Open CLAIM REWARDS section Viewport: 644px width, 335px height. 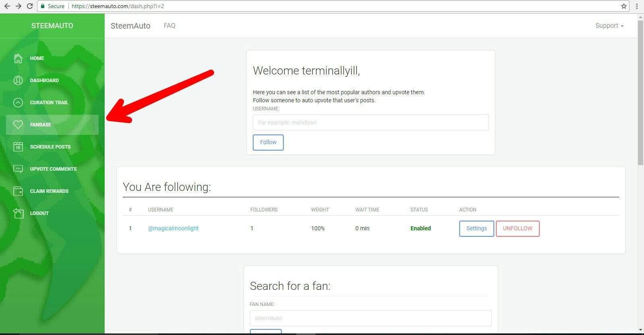click(52, 191)
